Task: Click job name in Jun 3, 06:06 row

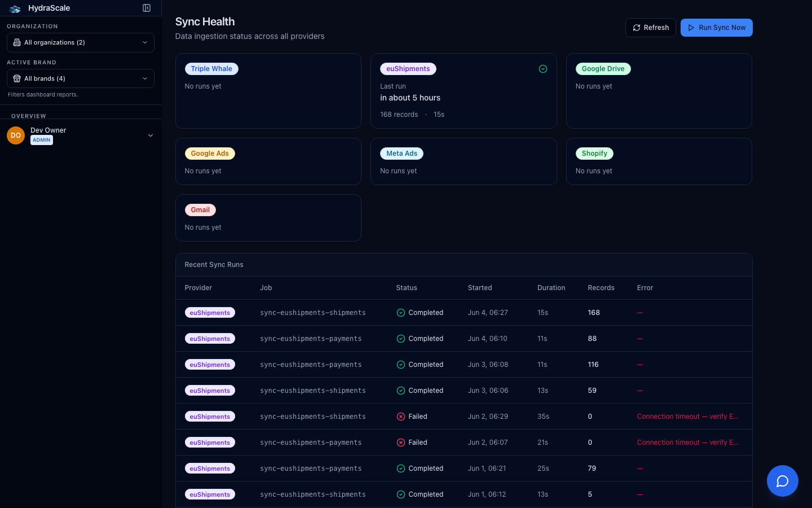Action: 313,391
